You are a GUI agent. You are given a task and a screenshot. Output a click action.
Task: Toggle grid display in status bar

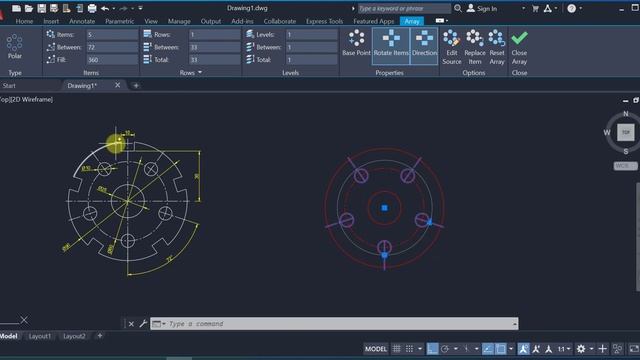(x=396, y=349)
